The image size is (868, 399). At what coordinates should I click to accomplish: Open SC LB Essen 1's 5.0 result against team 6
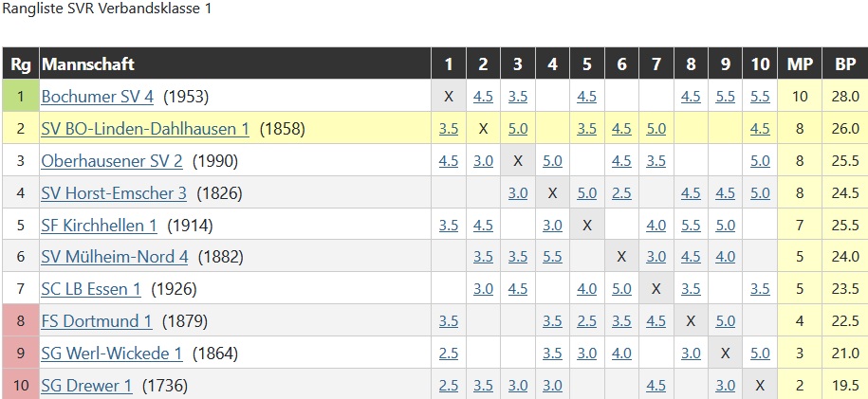point(621,289)
